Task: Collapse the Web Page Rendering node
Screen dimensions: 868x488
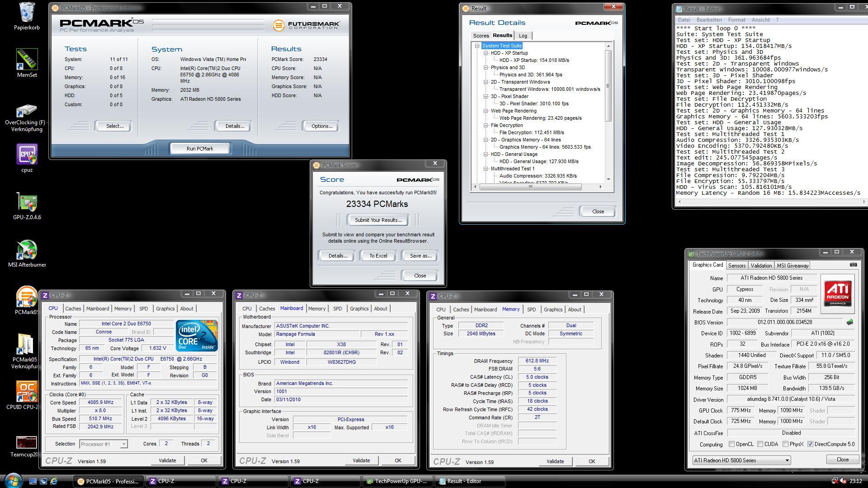Action: point(486,111)
